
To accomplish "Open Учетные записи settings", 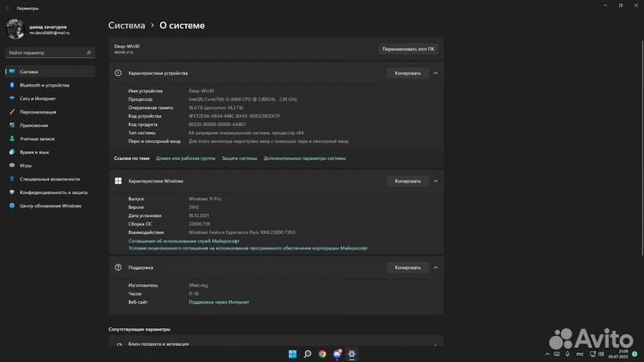I will click(37, 139).
